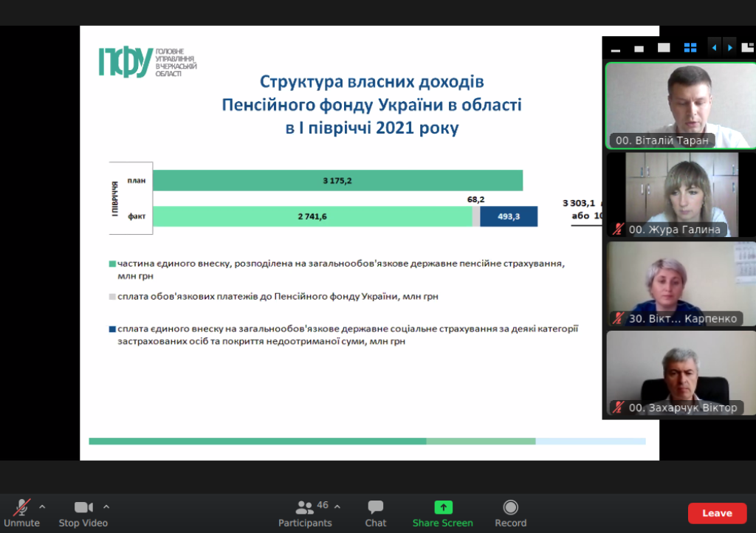Click the 'Unmute' text label
This screenshot has height=533, width=756.
pos(21,523)
